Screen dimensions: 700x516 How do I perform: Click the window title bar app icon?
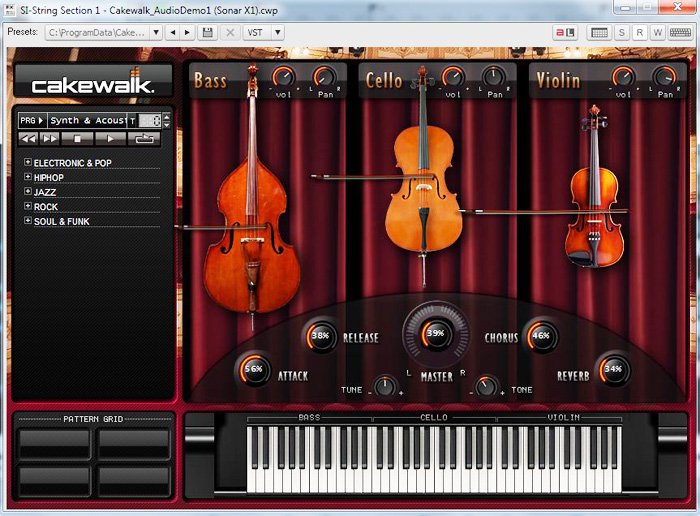9,9
